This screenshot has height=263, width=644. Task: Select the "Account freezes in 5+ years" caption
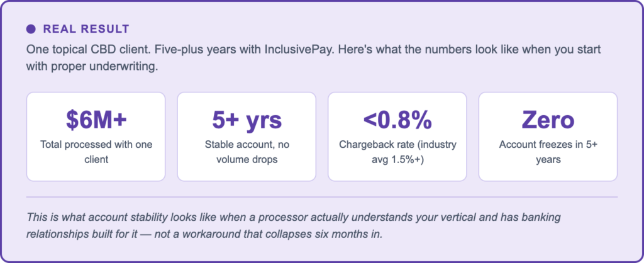pyautogui.click(x=548, y=152)
